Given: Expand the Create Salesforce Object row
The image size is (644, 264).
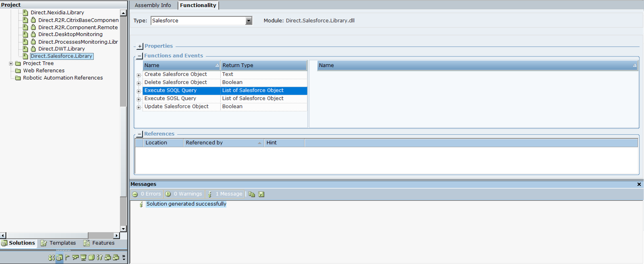Looking at the screenshot, I should coord(139,75).
